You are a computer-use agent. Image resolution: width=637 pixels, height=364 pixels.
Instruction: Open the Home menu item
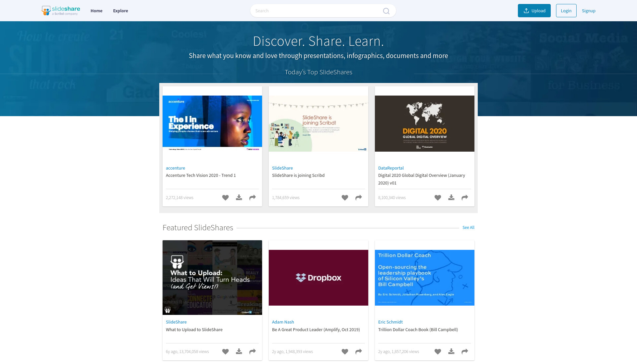click(x=97, y=11)
